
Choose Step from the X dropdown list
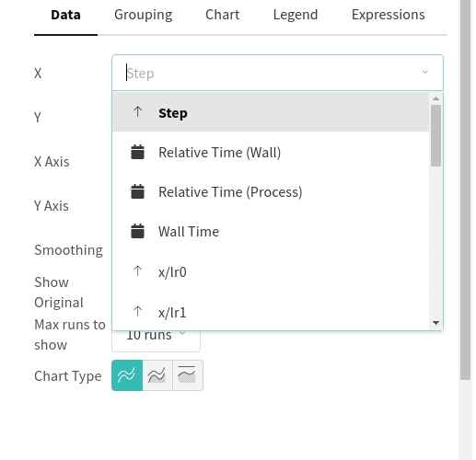[271, 112]
